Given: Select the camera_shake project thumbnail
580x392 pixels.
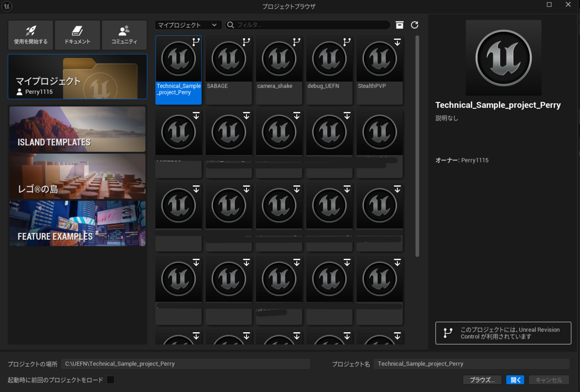Looking at the screenshot, I should tap(279, 58).
